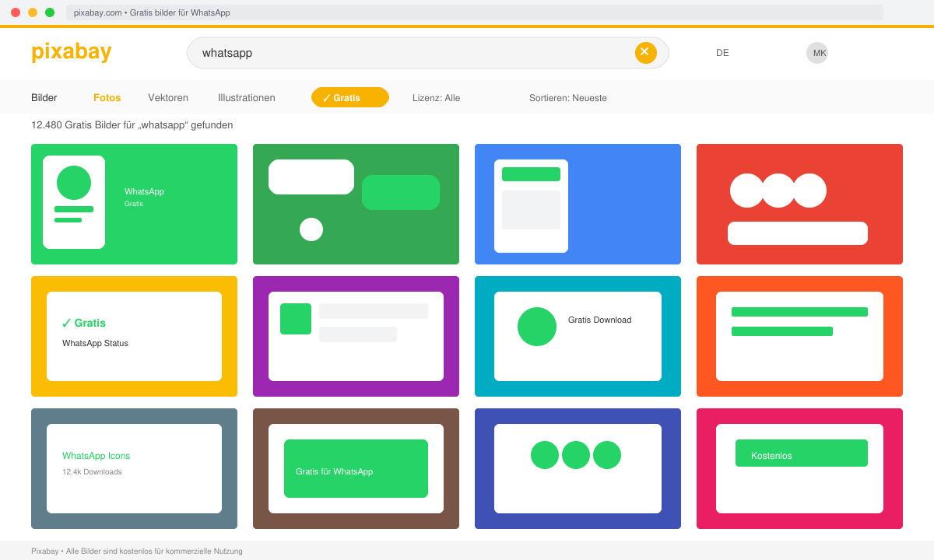This screenshot has height=560, width=934.
Task: Open the dark green chat bubbles thumbnail
Action: coord(356,204)
